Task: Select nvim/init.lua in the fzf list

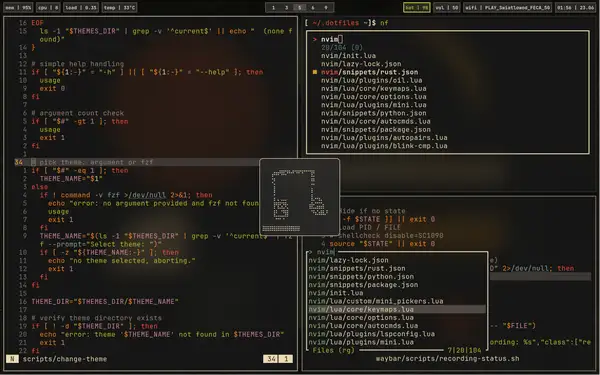Action: 348,56
